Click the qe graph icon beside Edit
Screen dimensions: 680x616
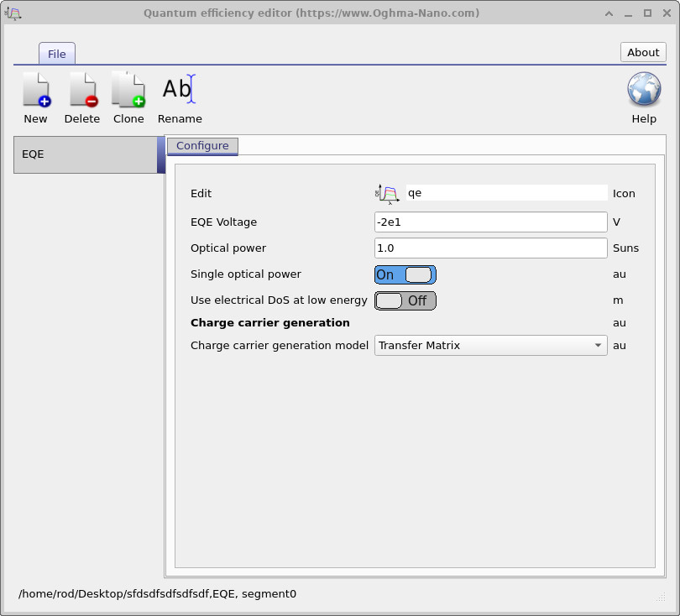pos(387,193)
